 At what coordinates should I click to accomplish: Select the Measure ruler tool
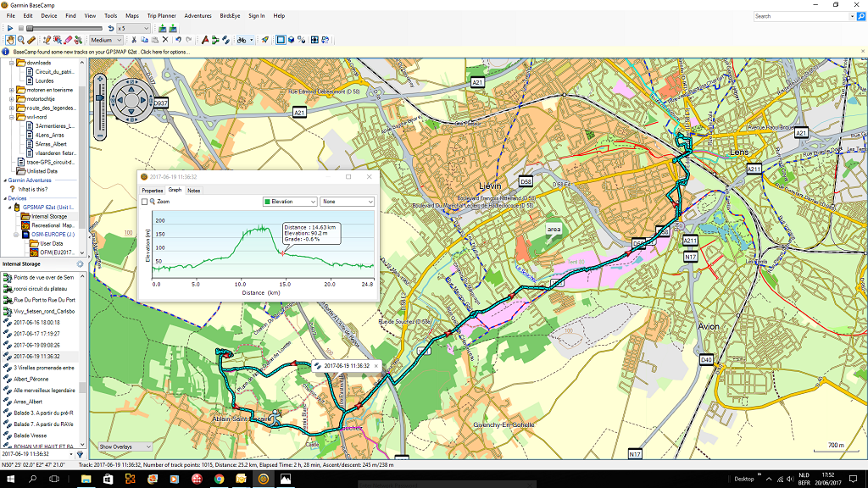pyautogui.click(x=31, y=40)
